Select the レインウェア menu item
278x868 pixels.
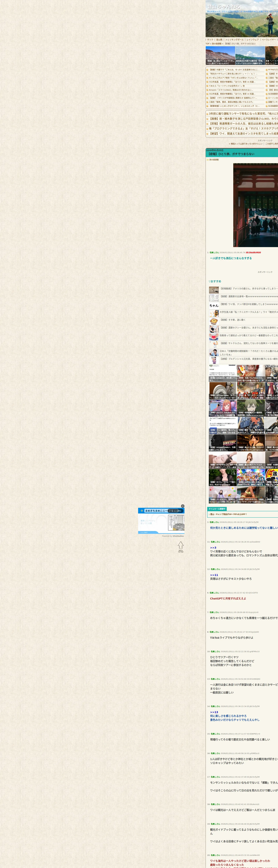pos(252,40)
